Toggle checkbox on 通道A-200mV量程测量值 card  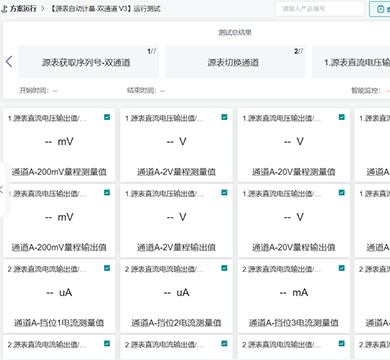107,117
